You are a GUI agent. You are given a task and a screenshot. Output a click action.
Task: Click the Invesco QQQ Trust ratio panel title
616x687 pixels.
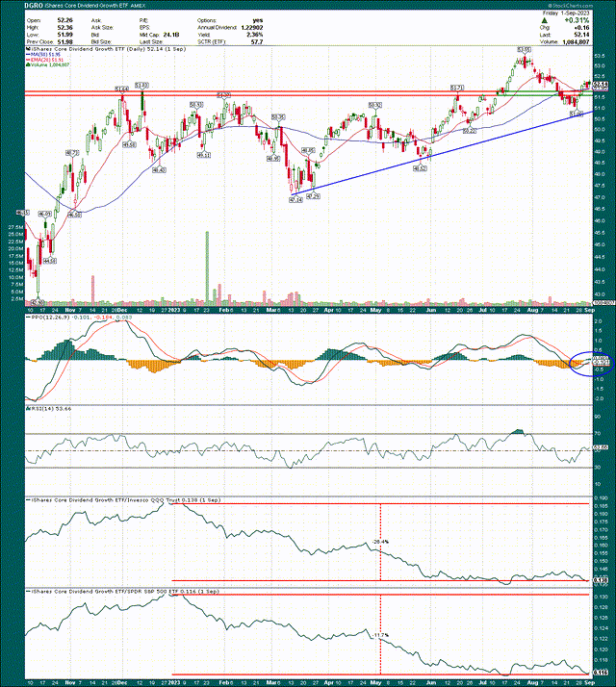(x=96, y=500)
